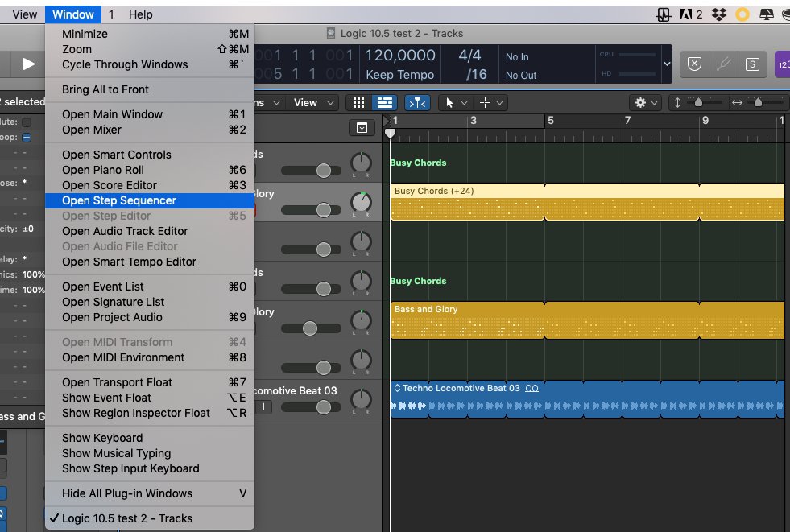The height and width of the screenshot is (532, 790).
Task: Click the loop icon on Techno Locomotive region
Action: 532,388
